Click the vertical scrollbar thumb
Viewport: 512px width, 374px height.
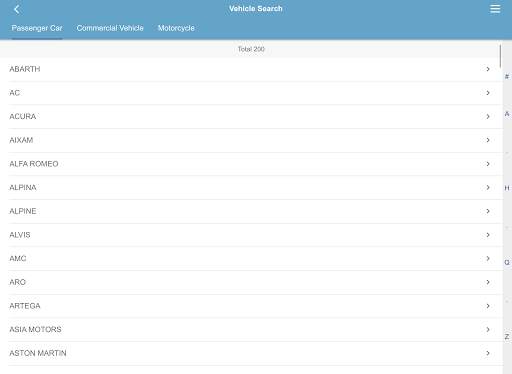point(500,56)
